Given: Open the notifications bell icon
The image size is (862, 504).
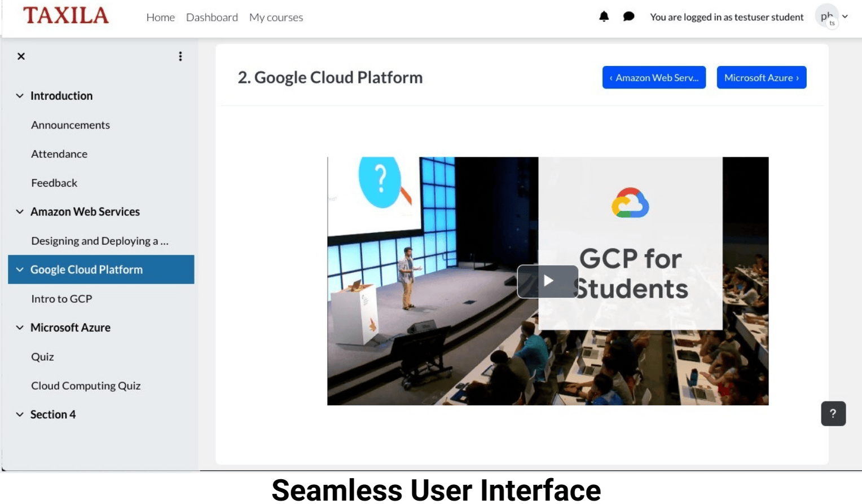Looking at the screenshot, I should coord(604,16).
